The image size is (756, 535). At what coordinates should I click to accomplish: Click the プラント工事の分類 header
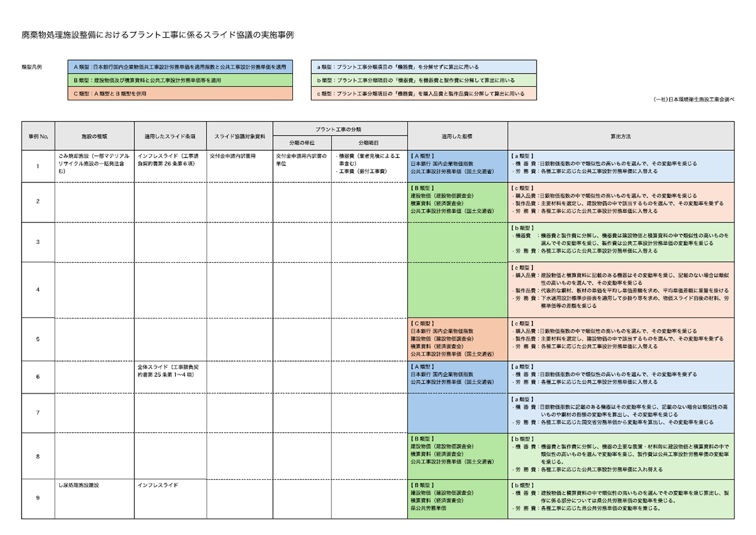(x=339, y=129)
